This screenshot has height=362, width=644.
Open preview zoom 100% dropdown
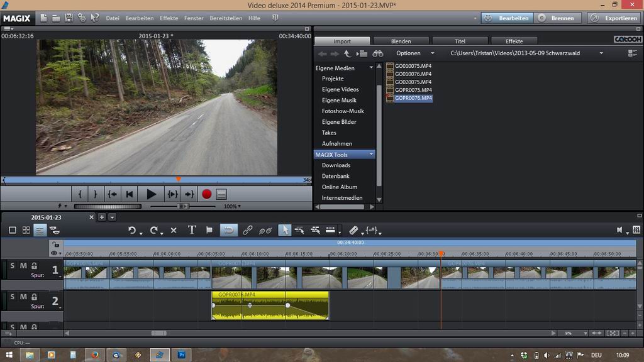click(232, 206)
